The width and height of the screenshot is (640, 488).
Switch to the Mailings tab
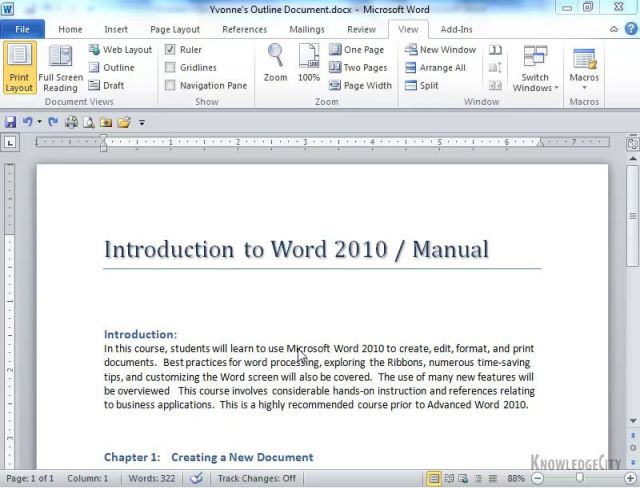306,29
